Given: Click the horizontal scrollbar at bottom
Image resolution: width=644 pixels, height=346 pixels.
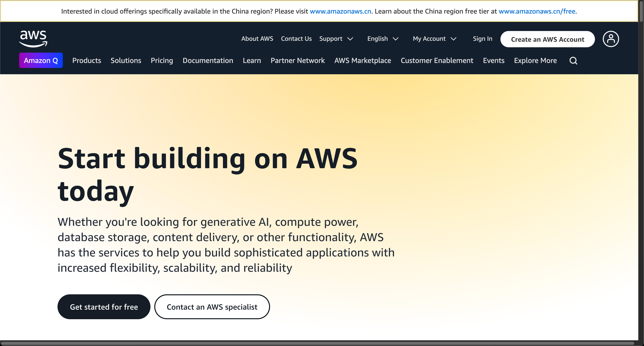Looking at the screenshot, I should click(x=318, y=343).
